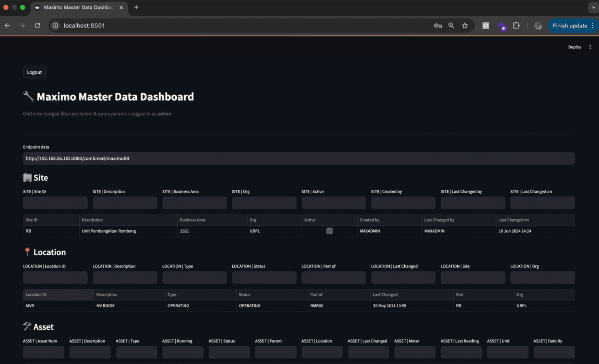
Task: Click the wrench icon beside dashboard title
Action: click(28, 96)
